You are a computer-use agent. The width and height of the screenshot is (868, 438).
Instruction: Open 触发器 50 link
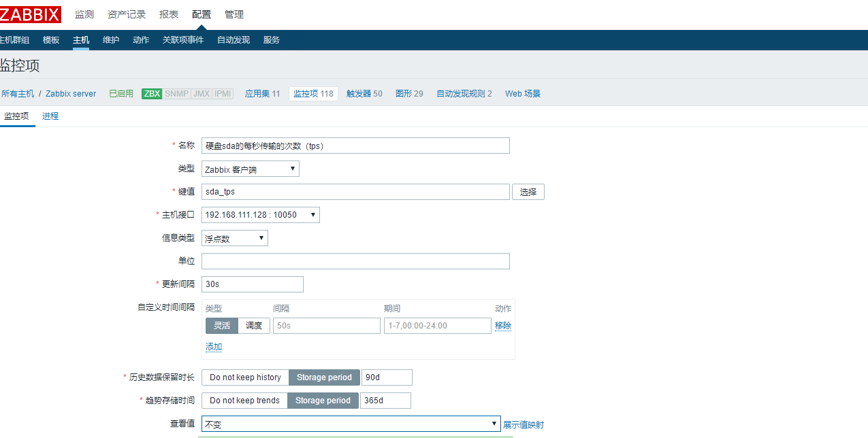click(364, 94)
